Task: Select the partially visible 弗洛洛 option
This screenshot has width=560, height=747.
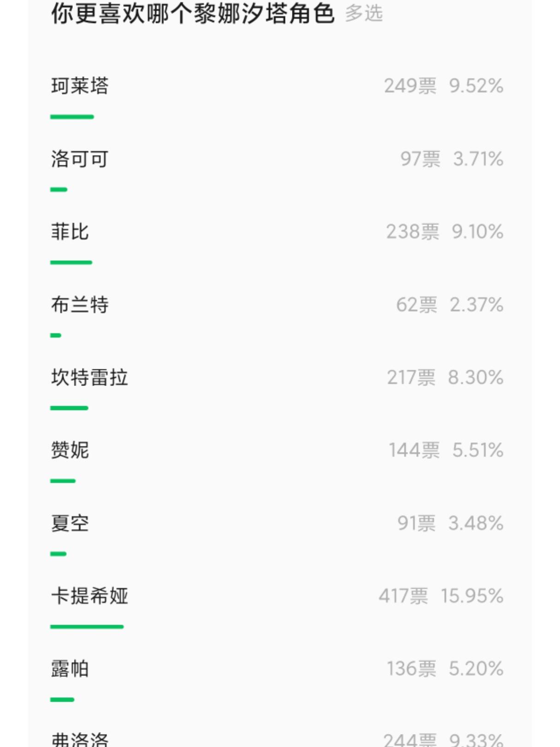Action: pos(80,740)
